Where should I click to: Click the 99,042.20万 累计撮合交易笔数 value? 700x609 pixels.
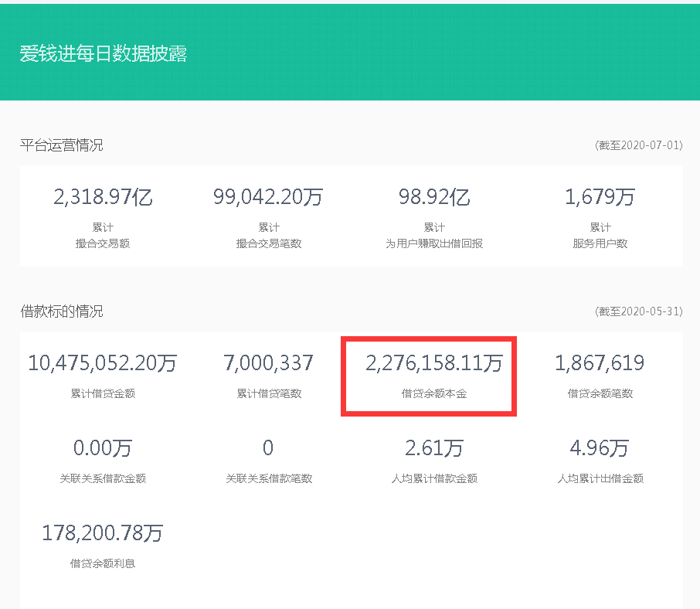click(x=268, y=196)
